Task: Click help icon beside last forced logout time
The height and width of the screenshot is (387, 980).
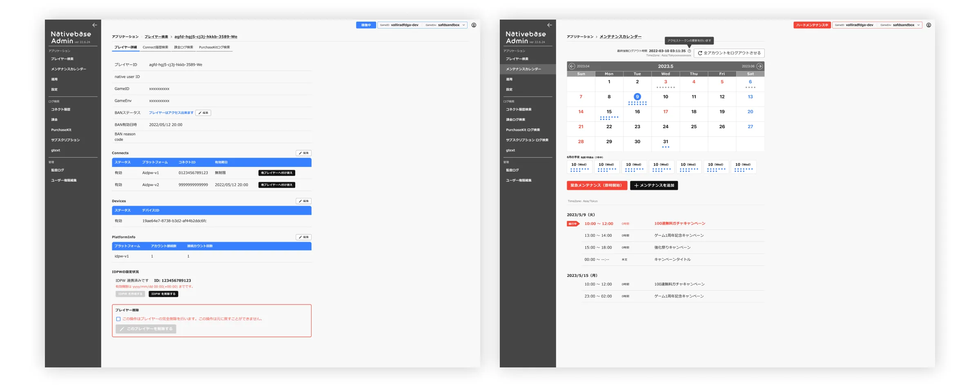Action: [689, 51]
